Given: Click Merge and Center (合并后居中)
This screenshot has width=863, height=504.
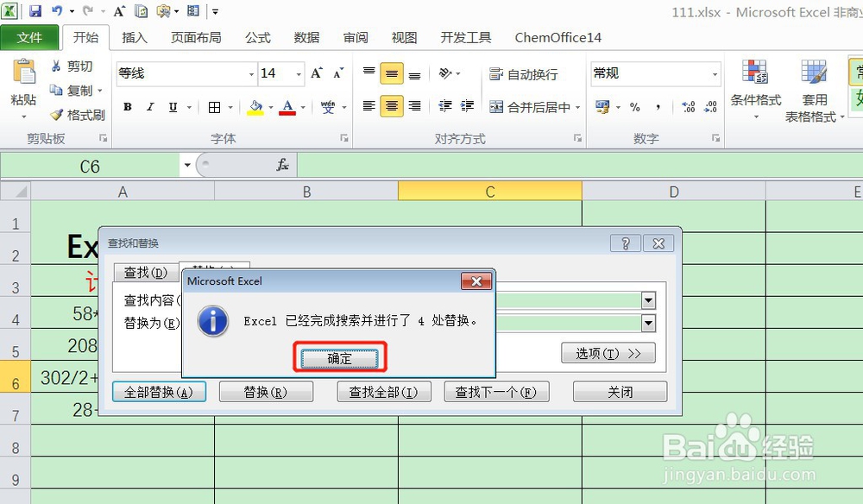Looking at the screenshot, I should pos(530,107).
